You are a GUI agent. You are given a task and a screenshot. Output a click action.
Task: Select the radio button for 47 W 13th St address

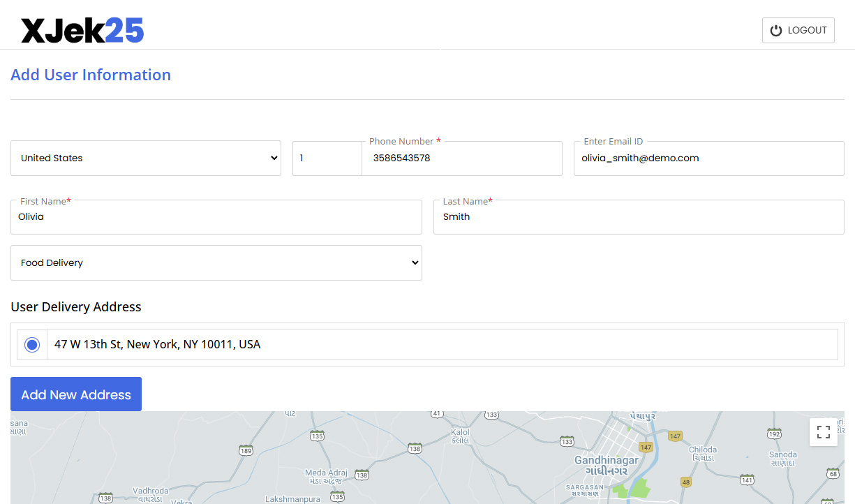pos(31,344)
